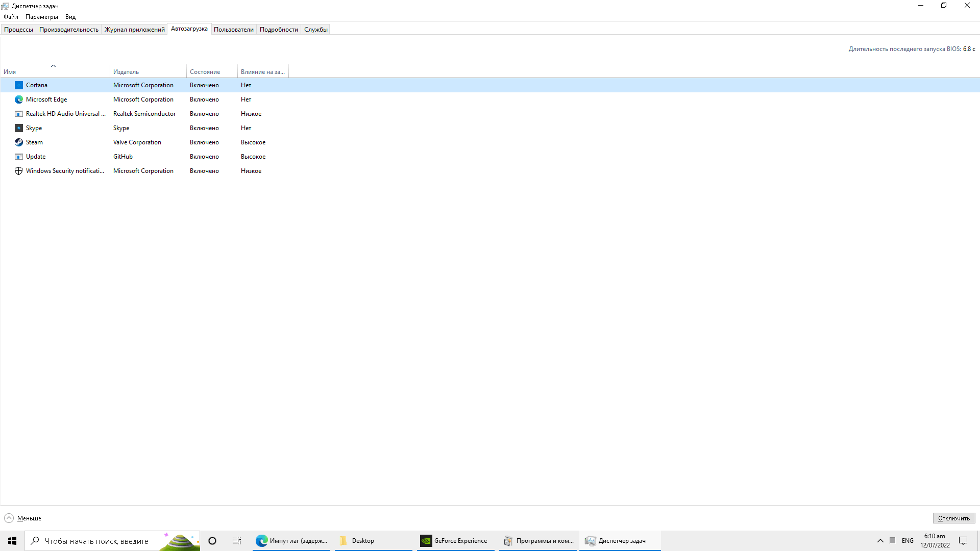This screenshot has height=551, width=980.
Task: Click the Windows Security shield icon
Action: click(19, 171)
